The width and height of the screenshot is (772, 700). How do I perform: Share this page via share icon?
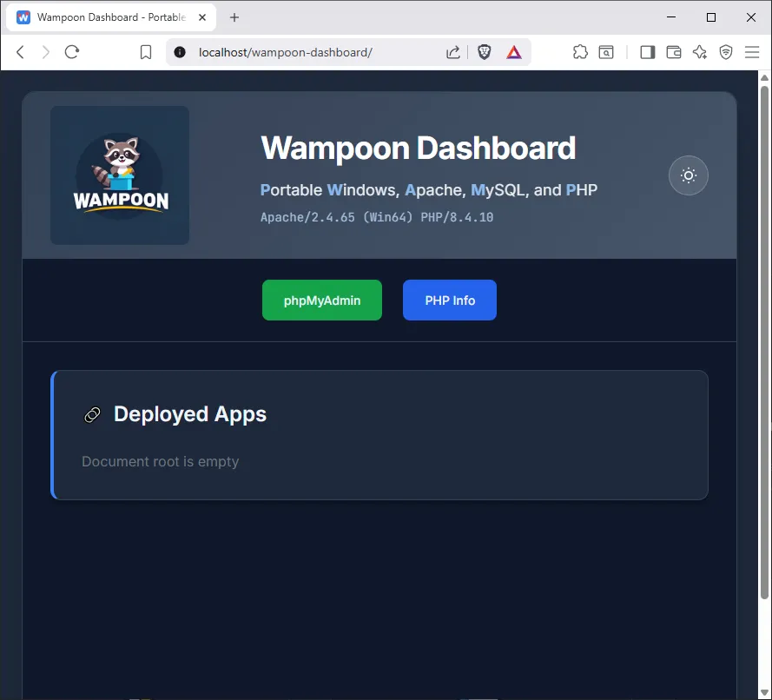coord(453,52)
